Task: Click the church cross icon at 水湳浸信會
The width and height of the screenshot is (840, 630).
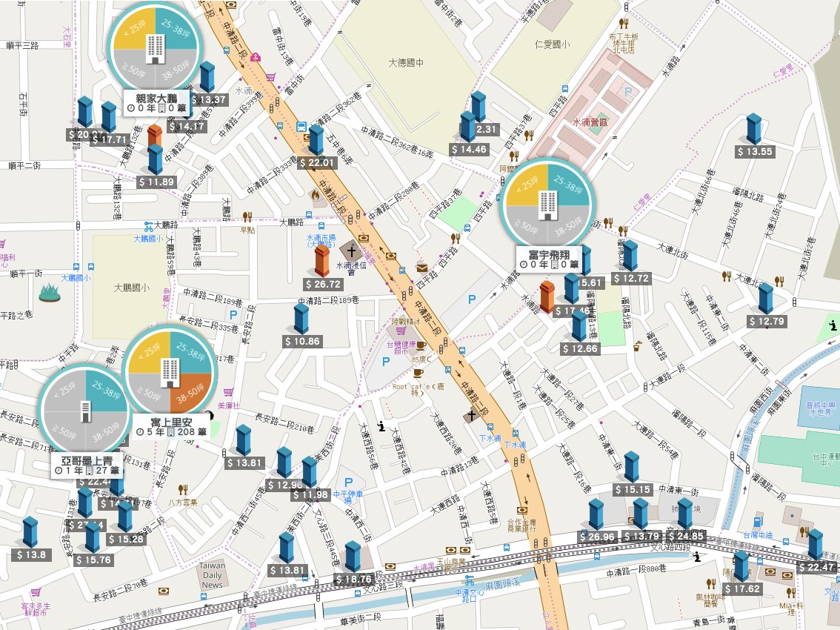Action: click(x=351, y=251)
